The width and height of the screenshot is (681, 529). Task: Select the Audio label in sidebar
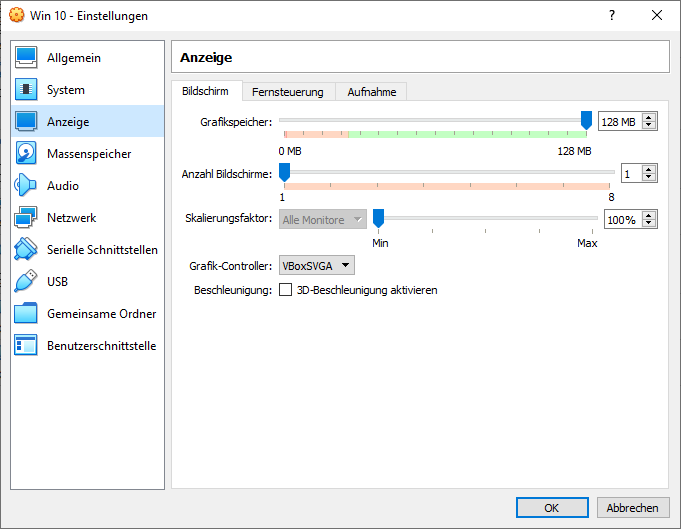(63, 186)
